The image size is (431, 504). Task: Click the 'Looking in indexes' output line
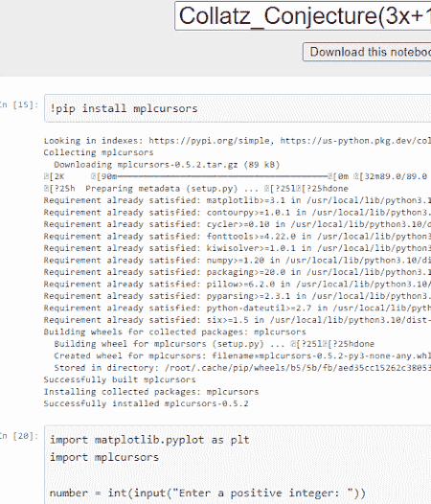pyautogui.click(x=238, y=141)
